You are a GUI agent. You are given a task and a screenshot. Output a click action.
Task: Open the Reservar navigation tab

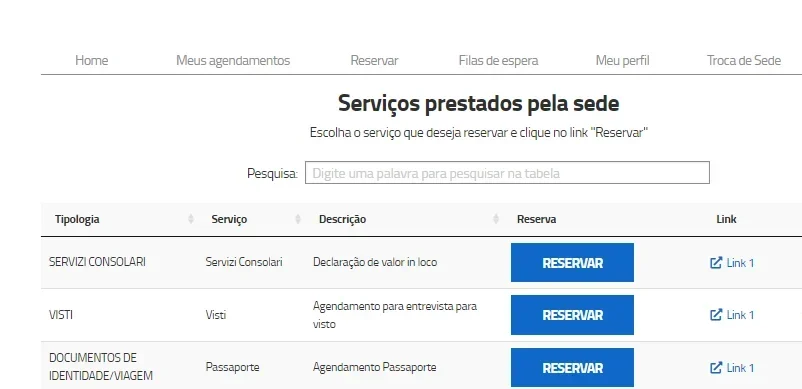(x=374, y=60)
